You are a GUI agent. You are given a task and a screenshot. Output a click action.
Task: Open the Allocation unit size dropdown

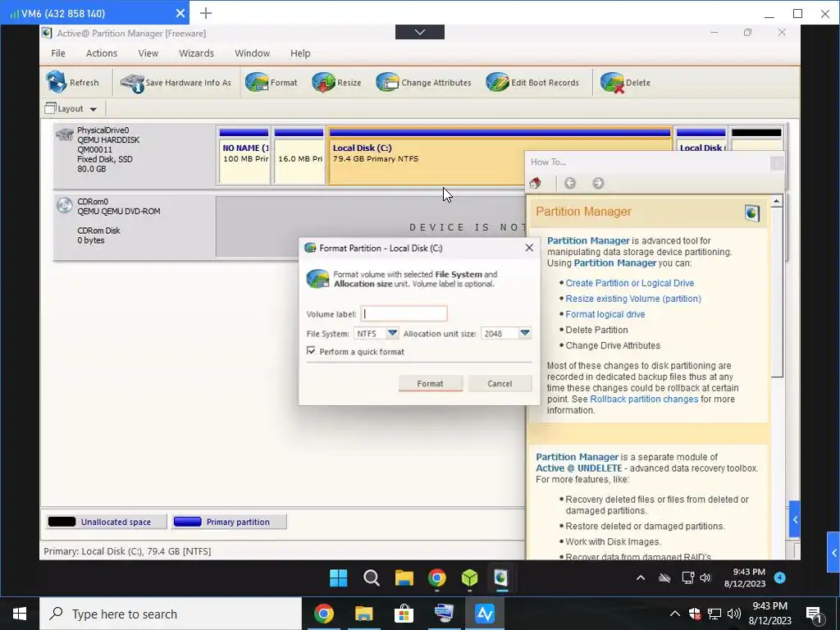click(525, 333)
